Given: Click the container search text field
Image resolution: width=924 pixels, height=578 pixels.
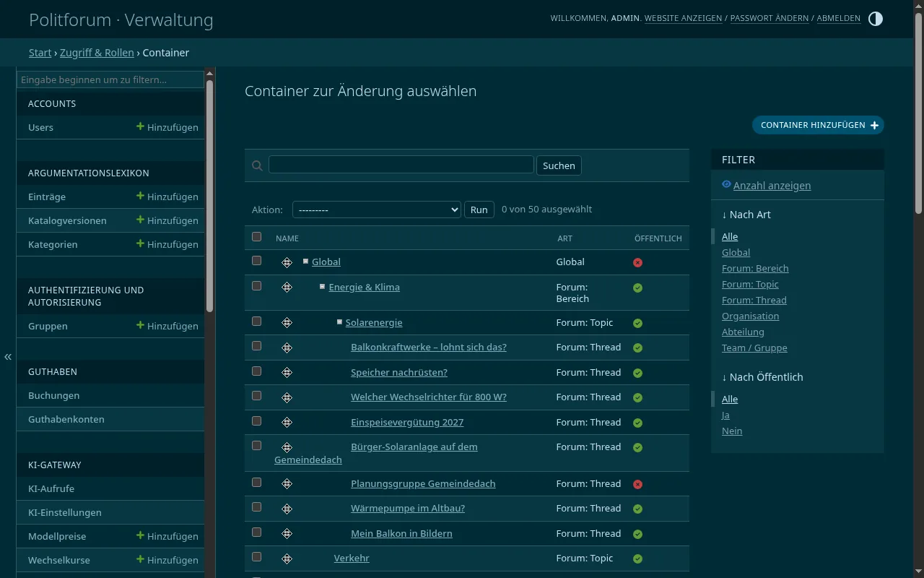Looking at the screenshot, I should [401, 164].
